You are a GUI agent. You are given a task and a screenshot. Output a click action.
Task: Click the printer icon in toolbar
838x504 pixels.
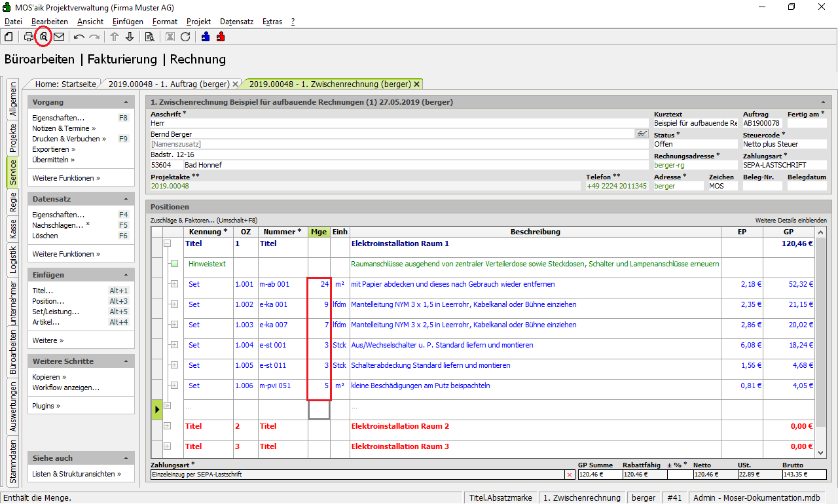pyautogui.click(x=29, y=37)
